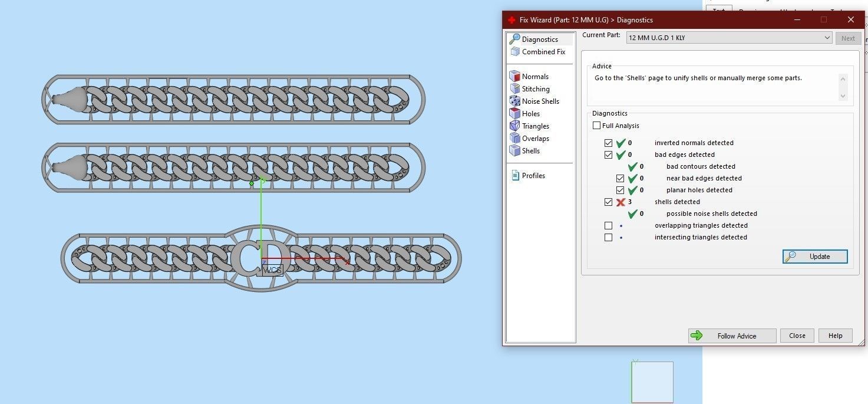Viewport: 868px width, 404px height.
Task: Uncheck the shells detected checkbox
Action: pos(608,202)
